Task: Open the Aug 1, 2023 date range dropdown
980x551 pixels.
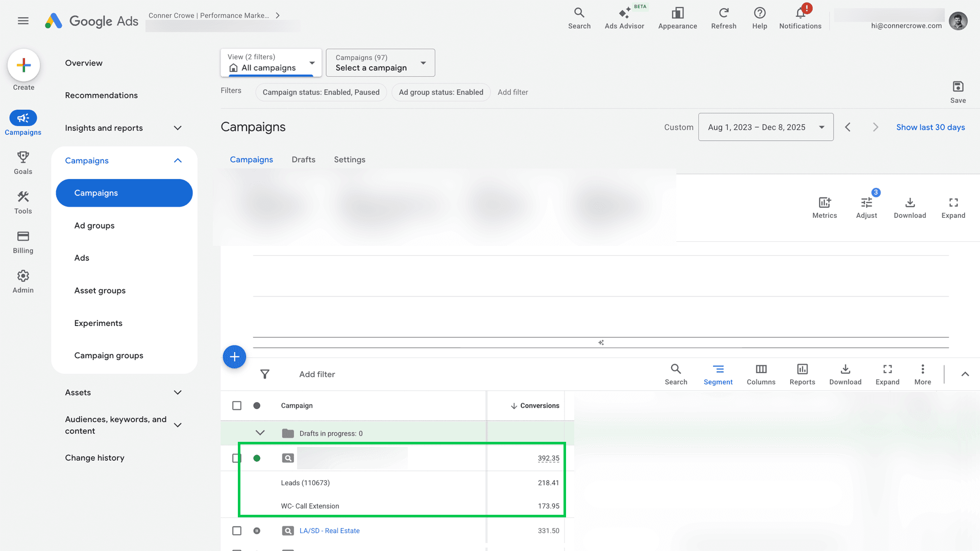Action: click(765, 127)
